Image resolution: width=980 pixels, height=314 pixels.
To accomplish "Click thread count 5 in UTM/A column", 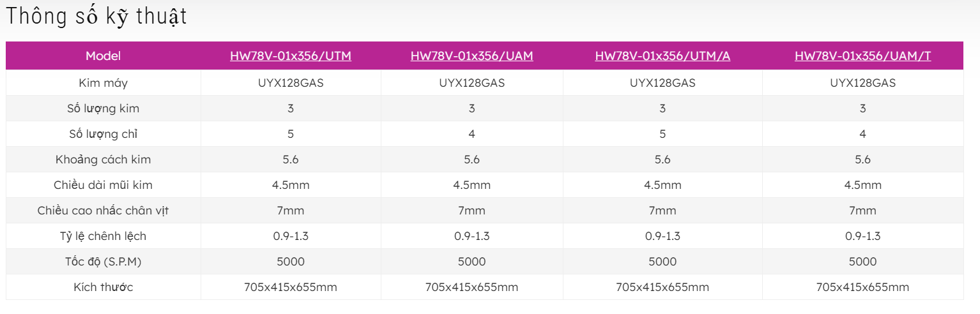I will pyautogui.click(x=662, y=134).
